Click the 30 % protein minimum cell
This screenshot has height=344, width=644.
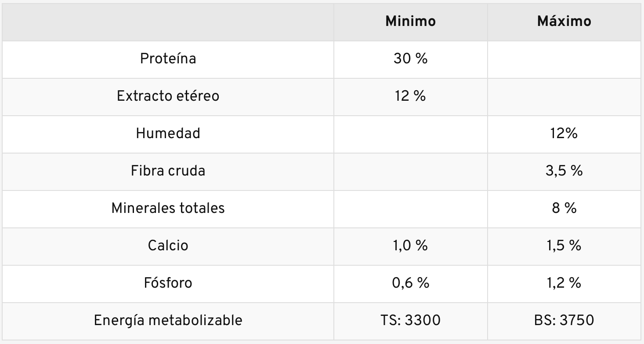coord(410,59)
